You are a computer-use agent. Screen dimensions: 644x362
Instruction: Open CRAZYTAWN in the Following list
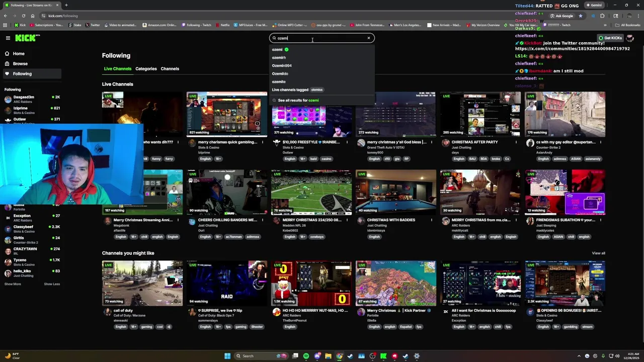pos(32,251)
